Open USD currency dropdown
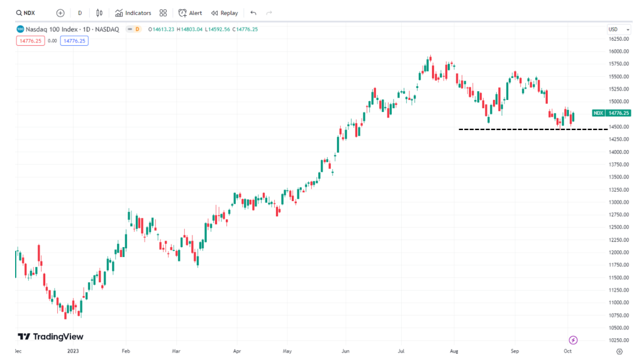Image resolution: width=644 pixels, height=362 pixels. click(x=619, y=30)
